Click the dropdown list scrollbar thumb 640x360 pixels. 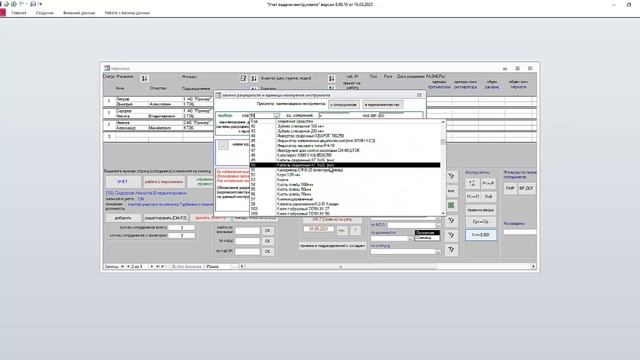[443, 142]
